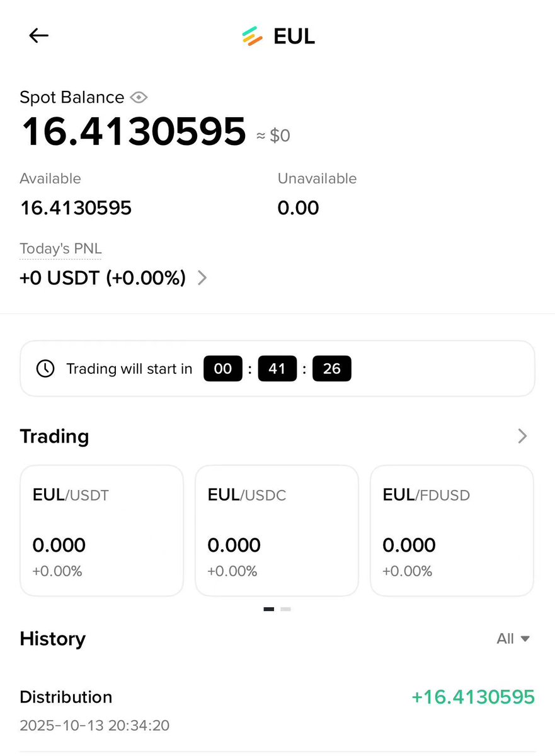Image resolution: width=555 pixels, height=756 pixels.
Task: Tap the +16.4130595 distribution amount
Action: click(x=472, y=697)
